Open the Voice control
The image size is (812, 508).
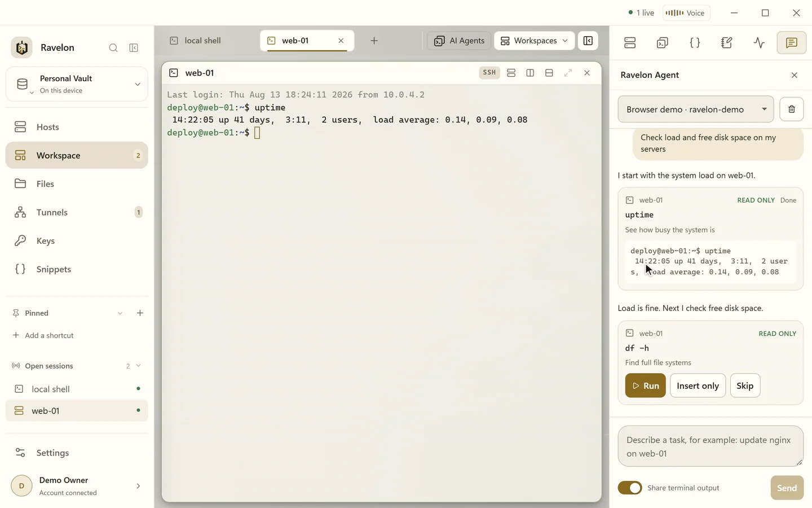click(x=686, y=13)
